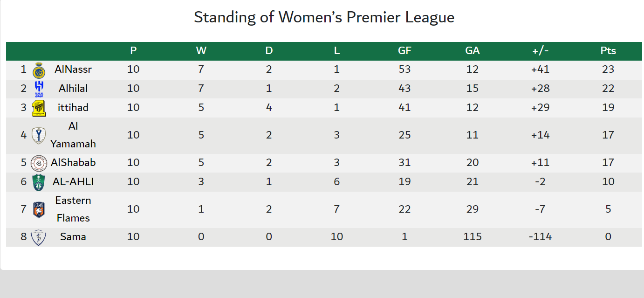This screenshot has height=298, width=644.
Task: Click the AlNassr club logo
Action: [39, 70]
